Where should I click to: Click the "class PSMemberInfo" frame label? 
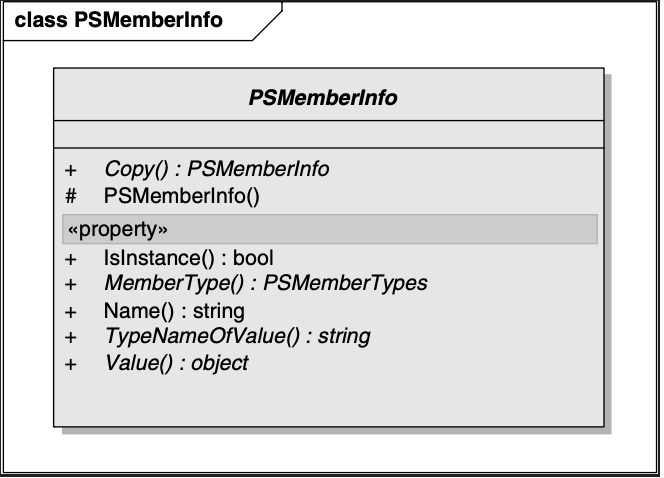coord(118,20)
